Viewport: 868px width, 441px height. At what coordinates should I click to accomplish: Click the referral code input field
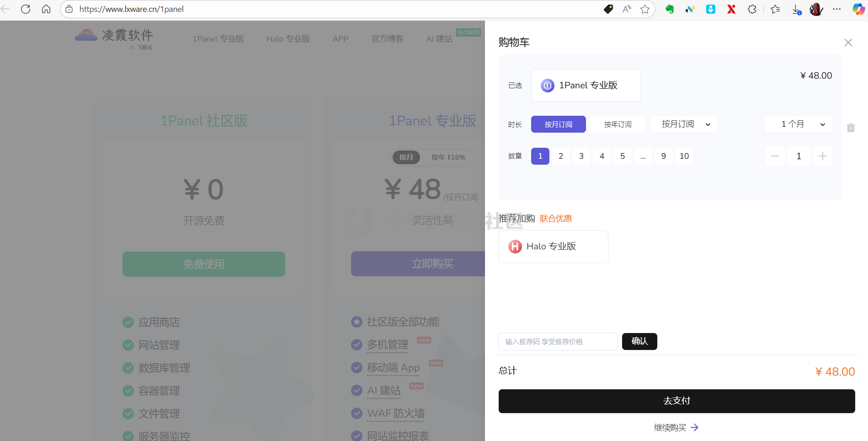tap(558, 342)
